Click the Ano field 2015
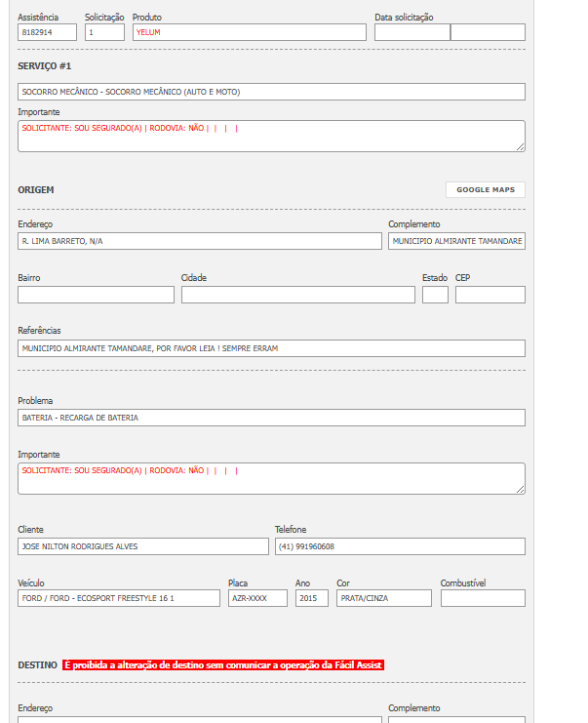The height and width of the screenshot is (723, 588). (x=312, y=598)
